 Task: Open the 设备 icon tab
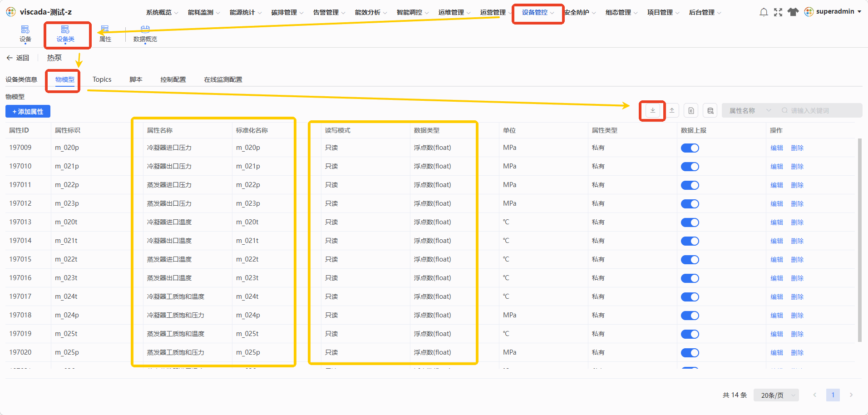pyautogui.click(x=25, y=34)
